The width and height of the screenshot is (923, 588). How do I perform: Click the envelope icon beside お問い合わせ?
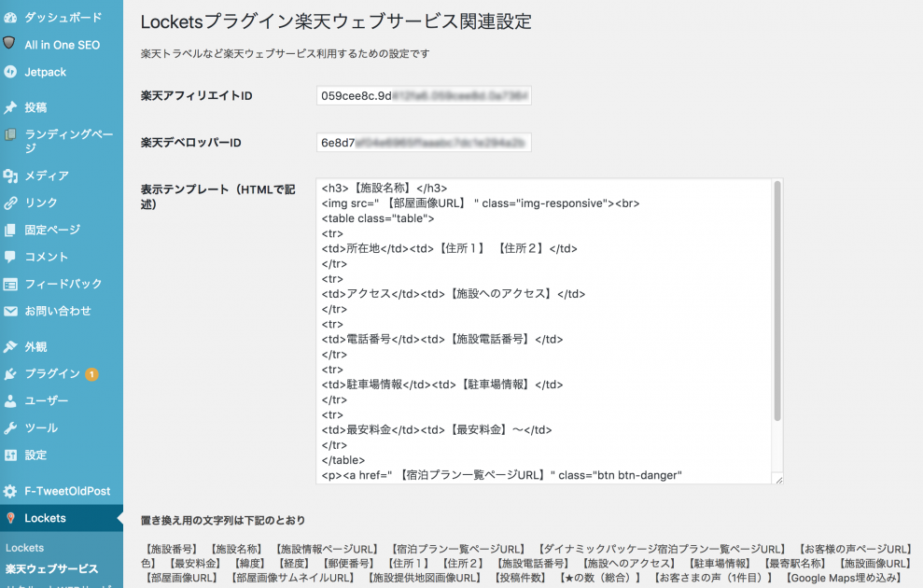(x=10, y=311)
